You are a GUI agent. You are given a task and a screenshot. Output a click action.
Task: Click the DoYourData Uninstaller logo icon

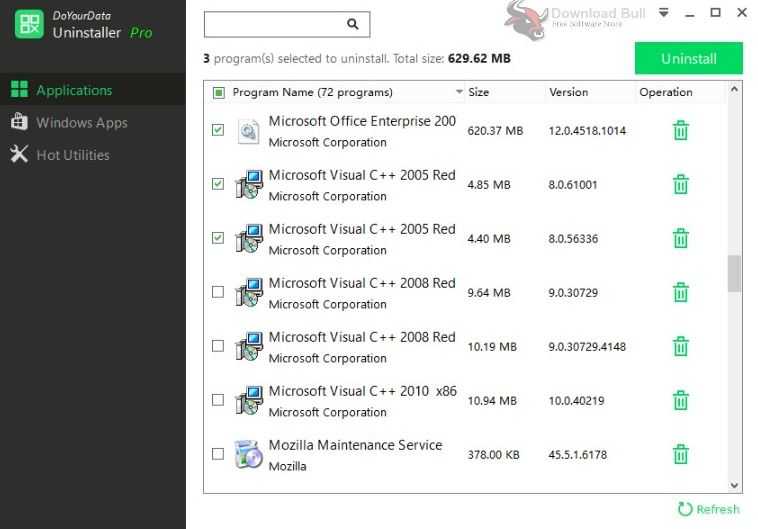[29, 24]
